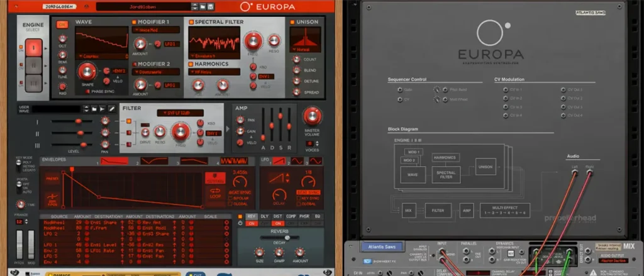Click the LFO Beat Sync button

point(308,192)
